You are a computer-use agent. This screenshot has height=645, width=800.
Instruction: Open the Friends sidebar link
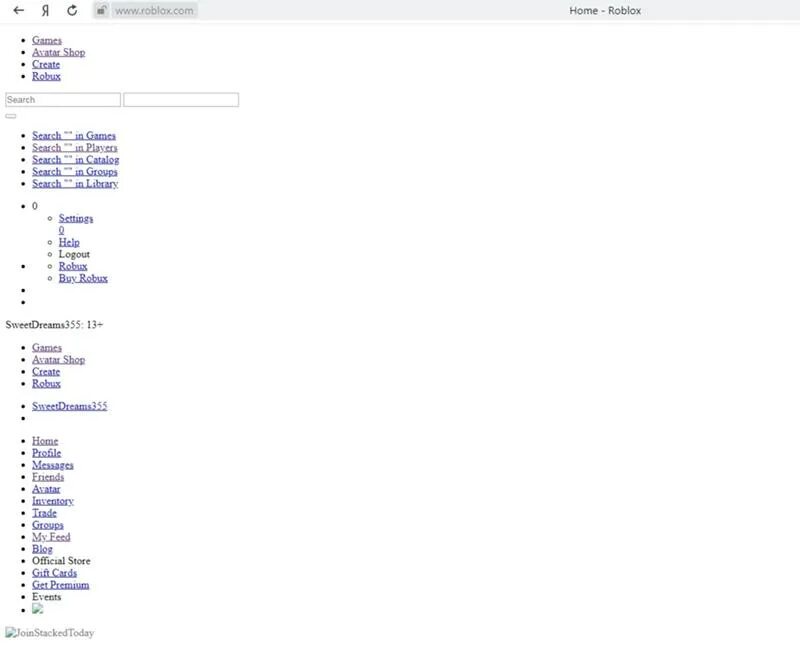pyautogui.click(x=48, y=477)
